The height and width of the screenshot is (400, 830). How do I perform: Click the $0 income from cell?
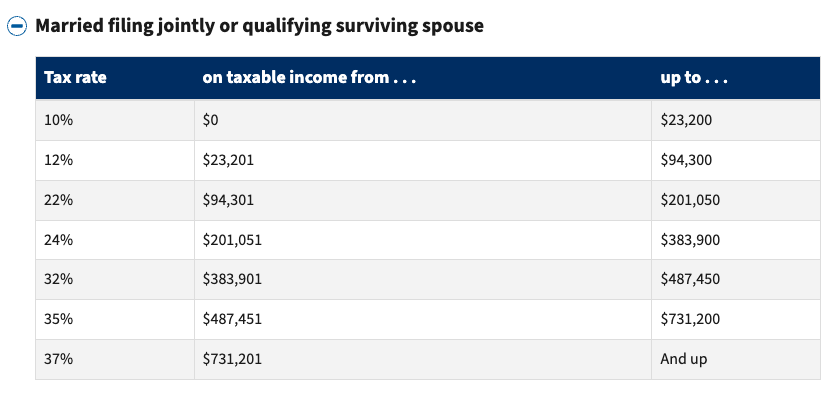pyautogui.click(x=211, y=120)
